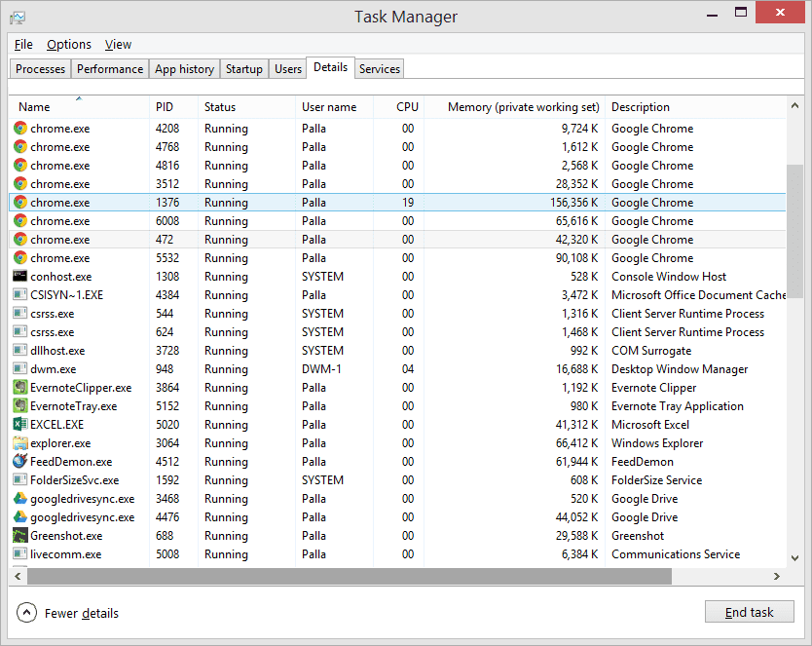812x646 pixels.
Task: Click the EvernoteClipper.exe elephant icon
Action: point(20,388)
